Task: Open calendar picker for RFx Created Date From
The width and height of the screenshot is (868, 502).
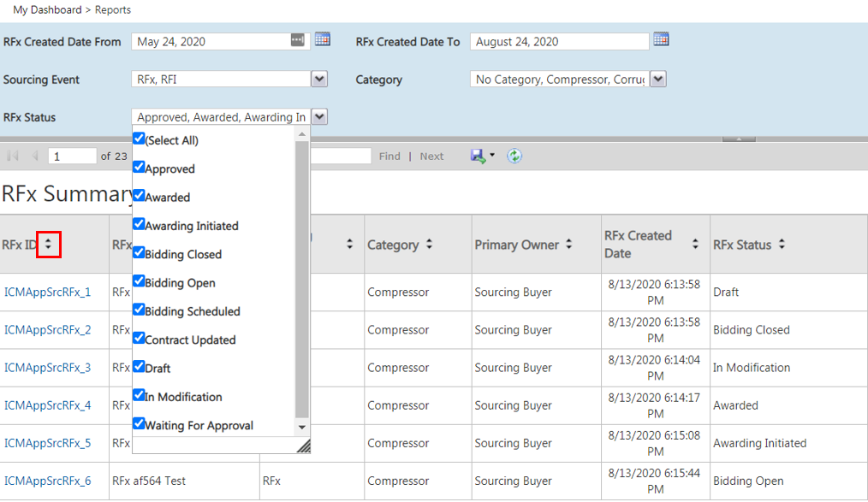Action: (x=322, y=39)
